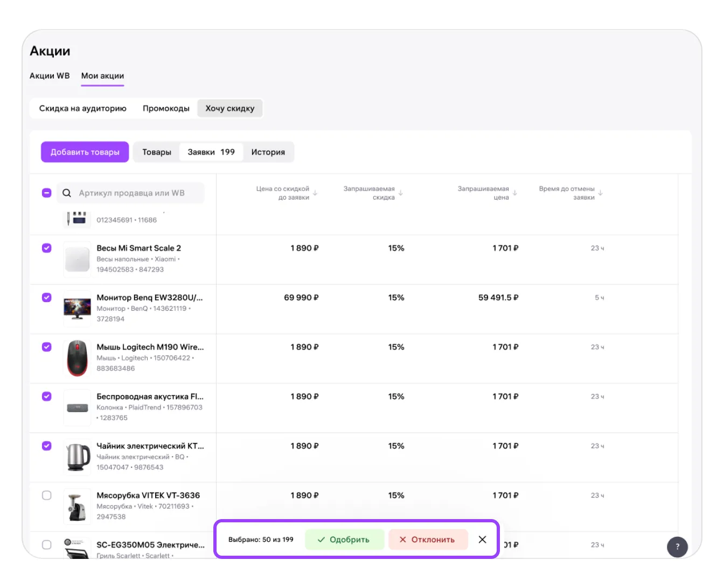Open the help question mark button
Viewport: 724px width, 588px height.
tap(678, 547)
